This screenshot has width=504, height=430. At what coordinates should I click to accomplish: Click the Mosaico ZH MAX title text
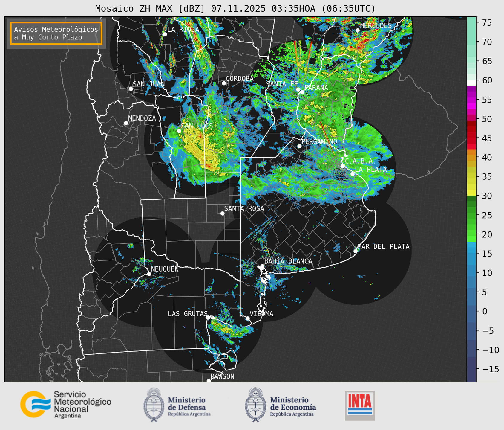(235, 8)
